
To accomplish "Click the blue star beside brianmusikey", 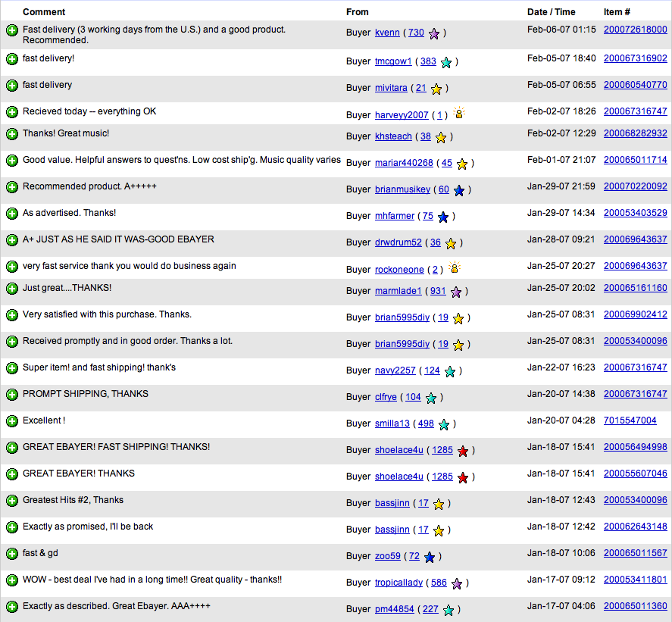I will [x=459, y=190].
